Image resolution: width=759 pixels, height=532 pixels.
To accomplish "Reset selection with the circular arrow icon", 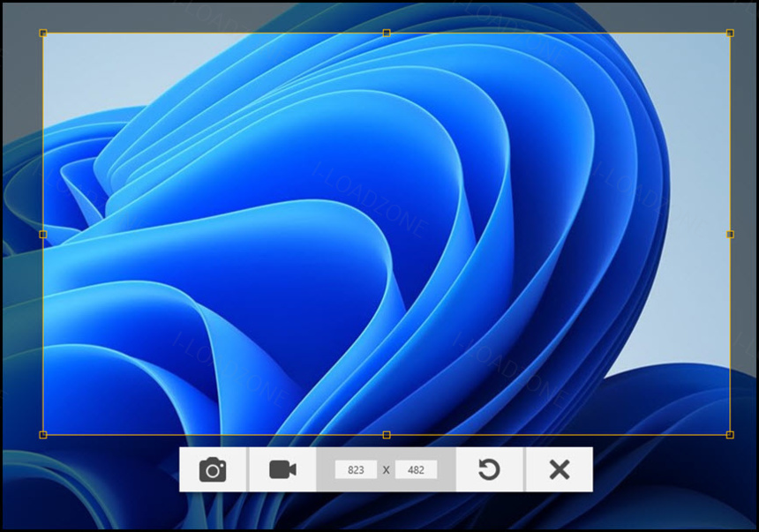I will pos(489,469).
